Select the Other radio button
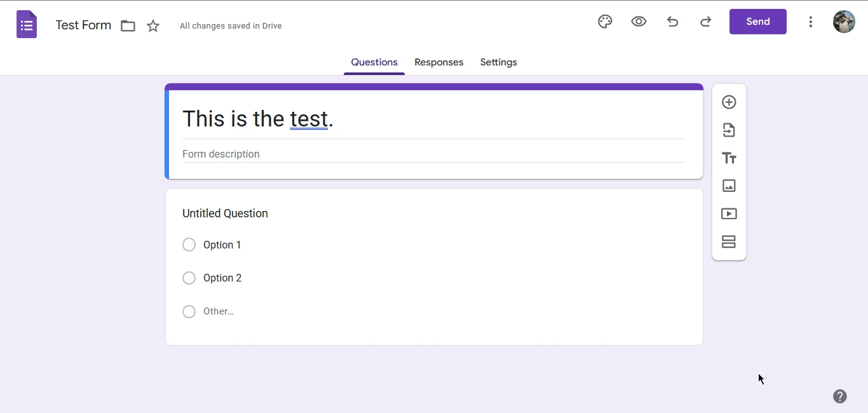This screenshot has width=868, height=413. point(189,311)
